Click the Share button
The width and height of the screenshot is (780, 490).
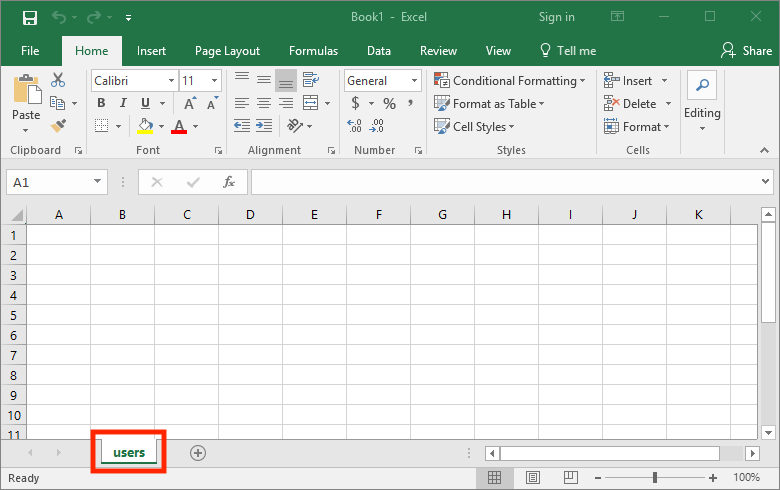tap(746, 51)
